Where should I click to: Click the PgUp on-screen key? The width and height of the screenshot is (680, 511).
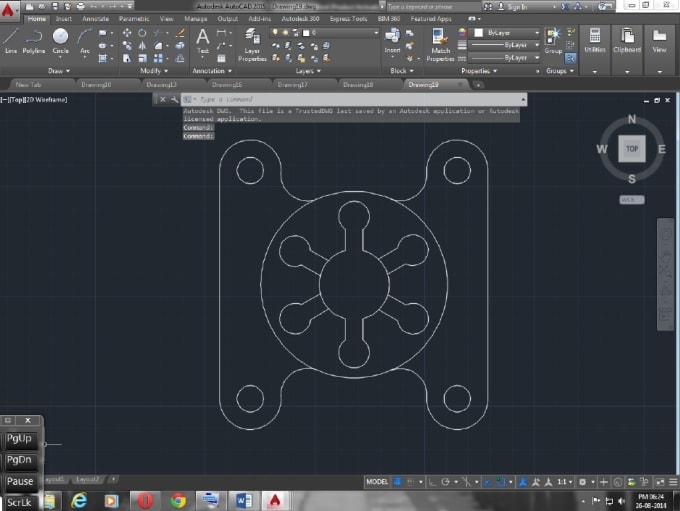coord(19,439)
